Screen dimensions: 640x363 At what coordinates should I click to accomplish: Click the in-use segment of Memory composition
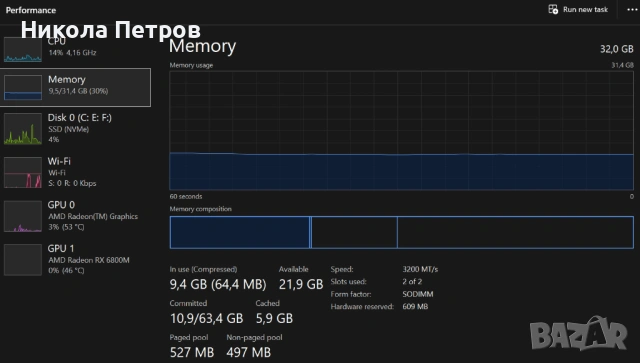coord(240,232)
